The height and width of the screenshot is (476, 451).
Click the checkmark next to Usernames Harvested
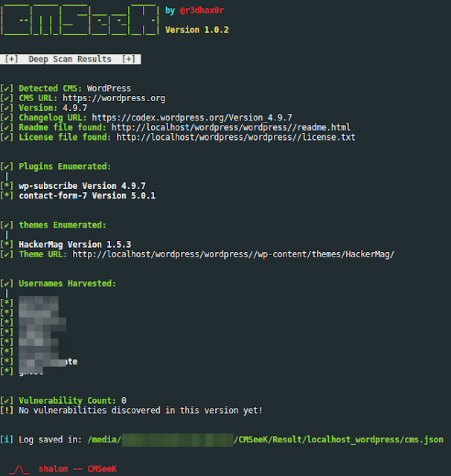tap(7, 283)
